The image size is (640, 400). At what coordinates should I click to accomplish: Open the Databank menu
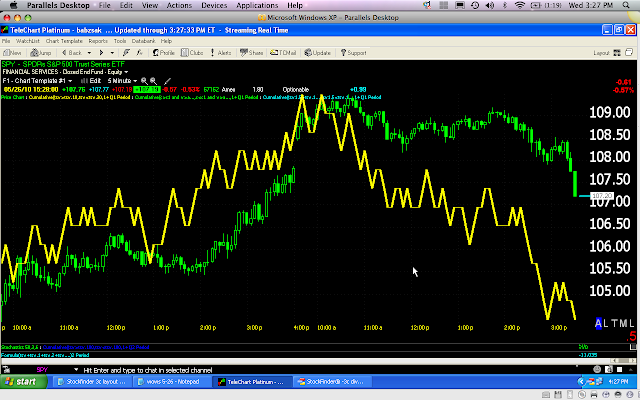pyautogui.click(x=143, y=41)
